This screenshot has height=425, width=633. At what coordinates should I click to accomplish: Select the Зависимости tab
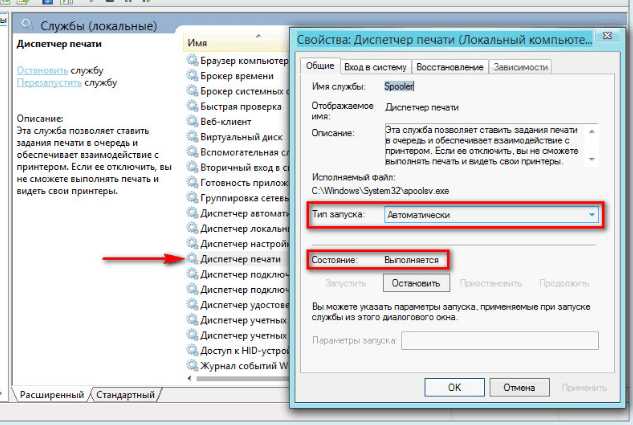(x=520, y=66)
